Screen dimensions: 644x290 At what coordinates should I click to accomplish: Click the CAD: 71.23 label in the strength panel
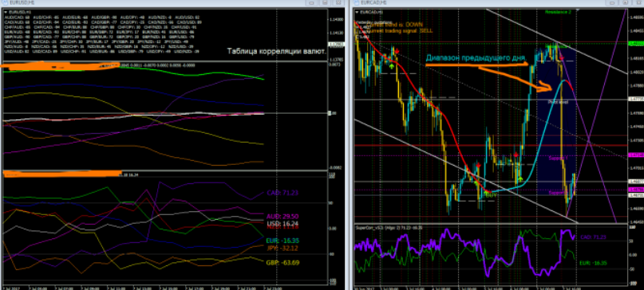point(279,193)
